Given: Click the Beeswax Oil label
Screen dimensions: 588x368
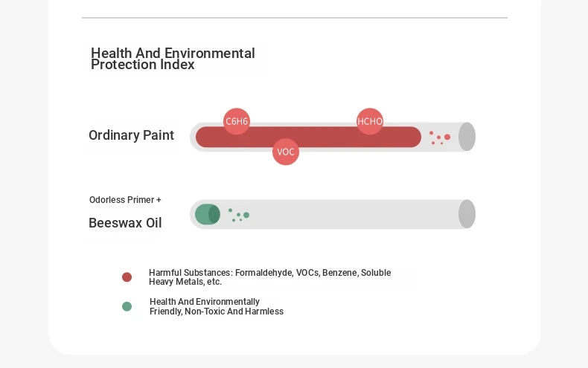Looking at the screenshot, I should tap(125, 223).
